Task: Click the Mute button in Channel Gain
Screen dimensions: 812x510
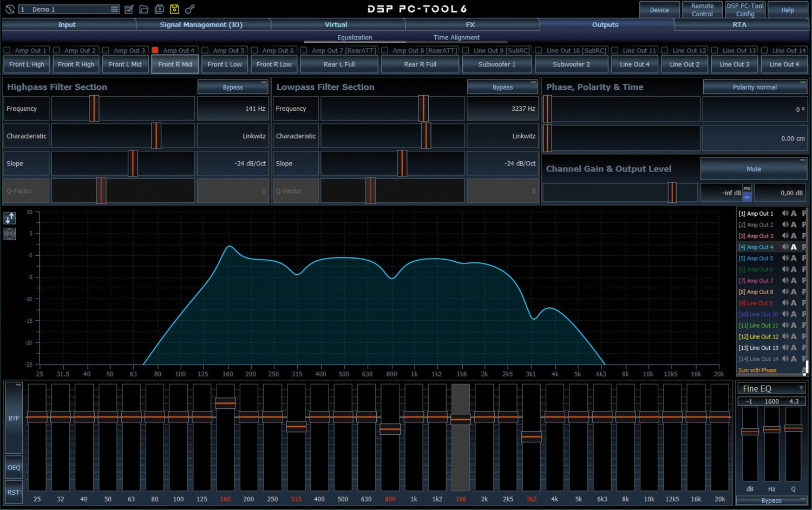Action: tap(754, 169)
